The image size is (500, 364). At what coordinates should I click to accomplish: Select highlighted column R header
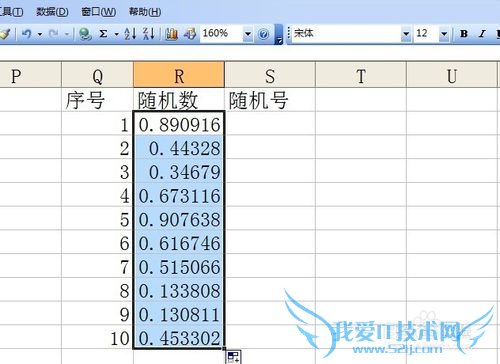point(179,75)
